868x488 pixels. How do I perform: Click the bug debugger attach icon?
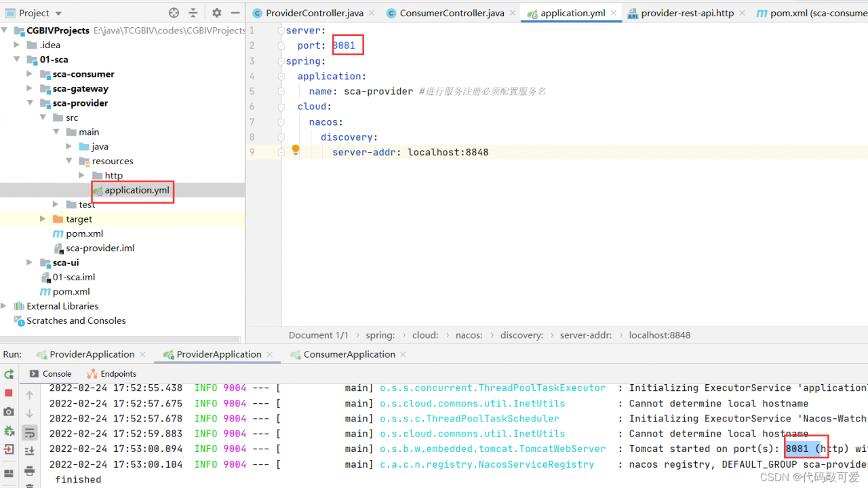click(x=9, y=430)
